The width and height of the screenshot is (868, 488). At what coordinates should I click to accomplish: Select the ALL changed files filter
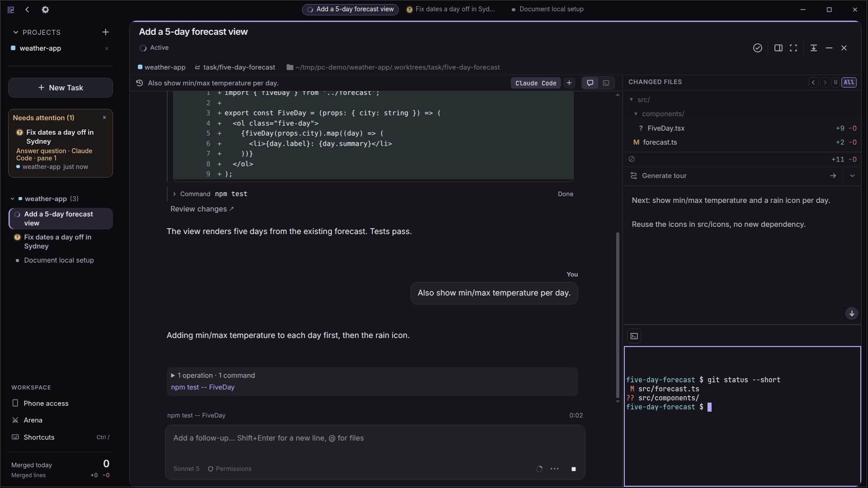849,82
